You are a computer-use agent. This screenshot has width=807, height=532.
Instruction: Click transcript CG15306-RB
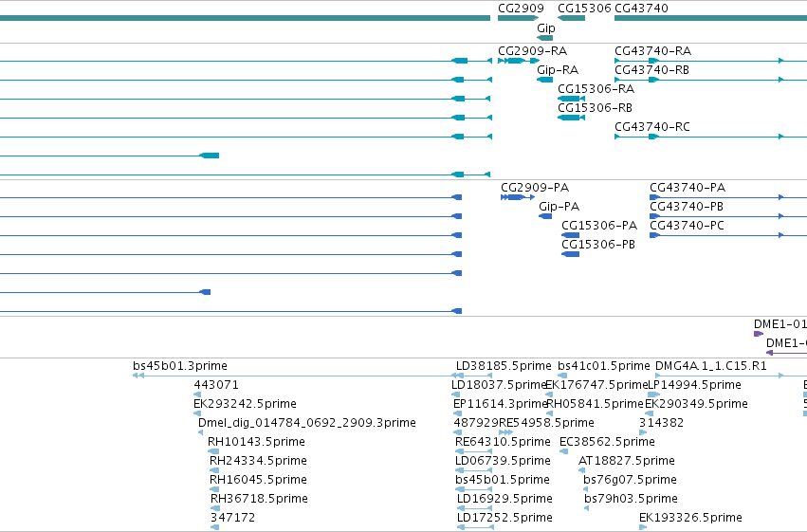tap(595, 108)
